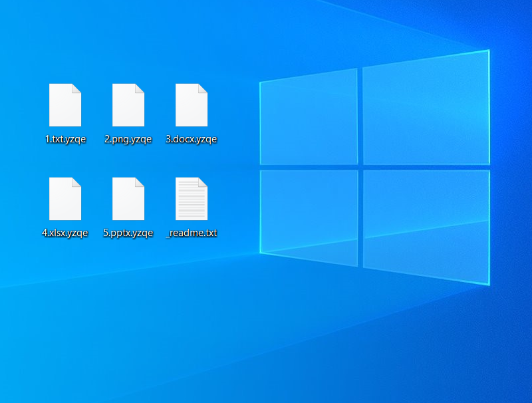Image resolution: width=532 pixels, height=403 pixels.
Task: Click the "1.txt.yzqe" filename label
Action: pos(65,139)
